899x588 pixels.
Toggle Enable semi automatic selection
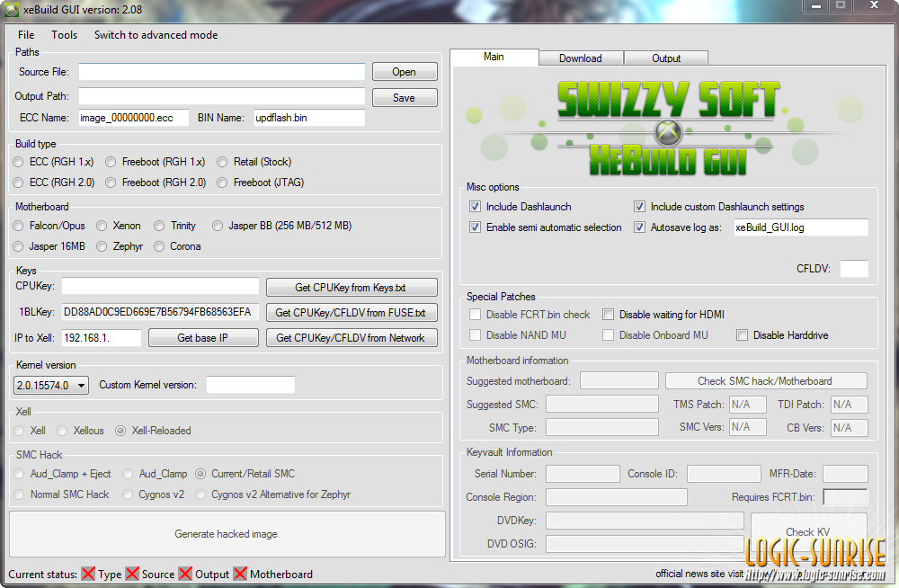pyautogui.click(x=475, y=227)
